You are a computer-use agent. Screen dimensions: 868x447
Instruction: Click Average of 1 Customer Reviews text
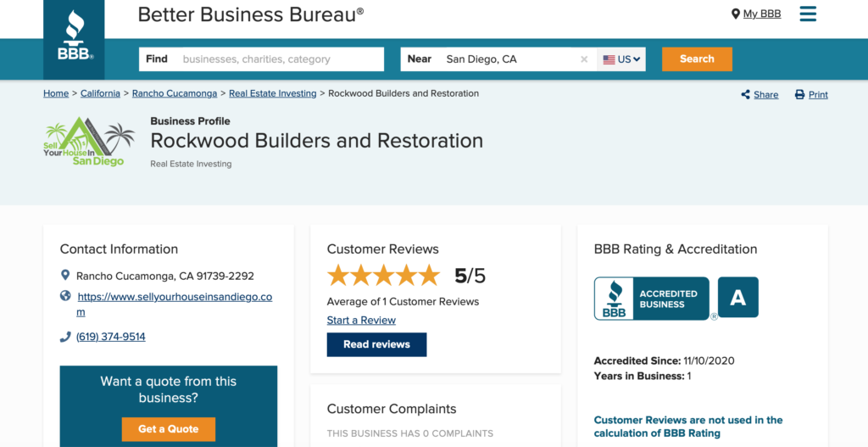point(403,302)
